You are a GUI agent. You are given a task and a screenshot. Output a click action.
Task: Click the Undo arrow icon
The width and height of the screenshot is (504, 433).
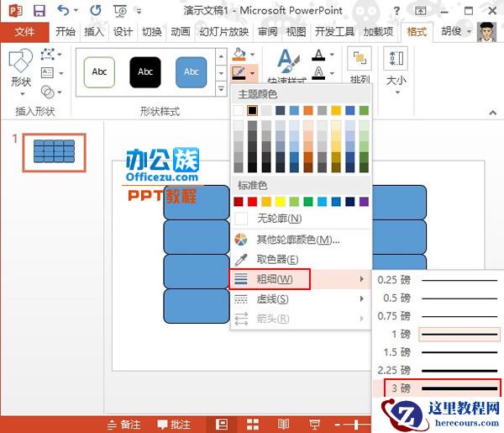tap(63, 11)
